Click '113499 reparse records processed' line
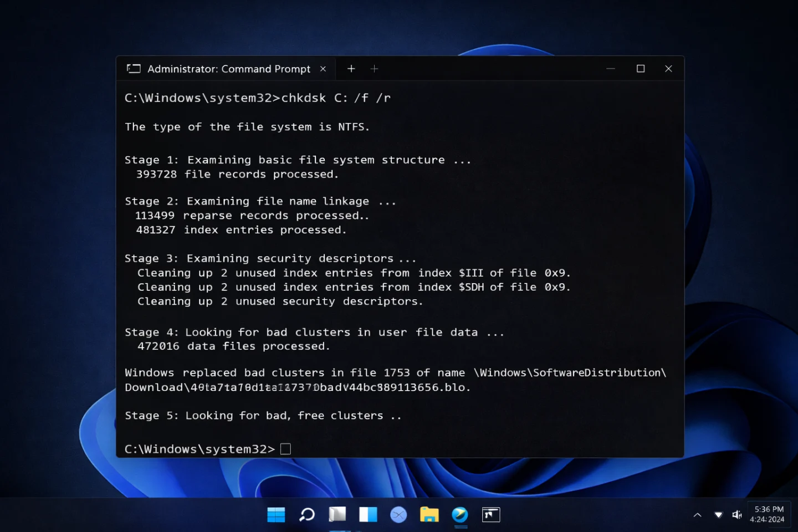This screenshot has height=532, width=798. (252, 216)
